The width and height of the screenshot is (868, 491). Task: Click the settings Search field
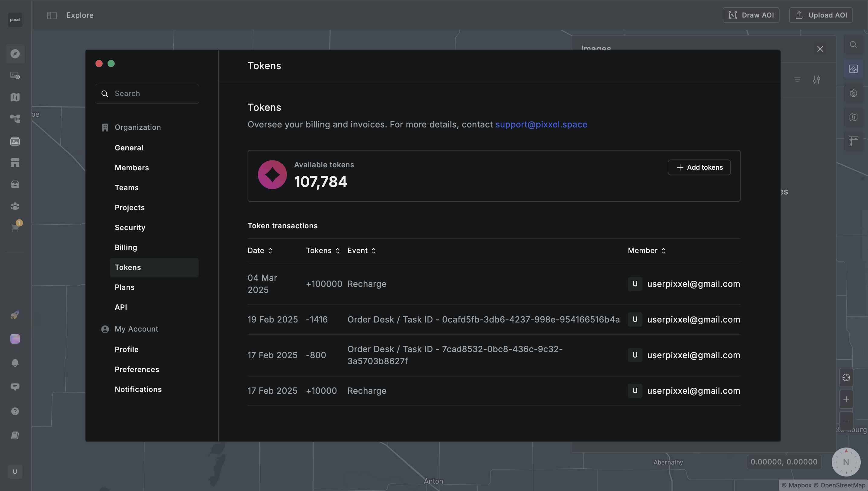point(147,93)
